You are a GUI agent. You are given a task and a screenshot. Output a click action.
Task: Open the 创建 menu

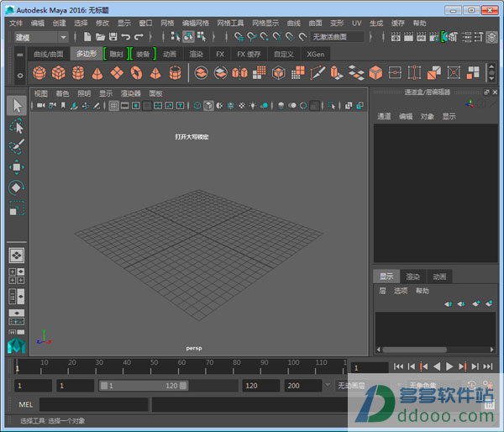(59, 24)
